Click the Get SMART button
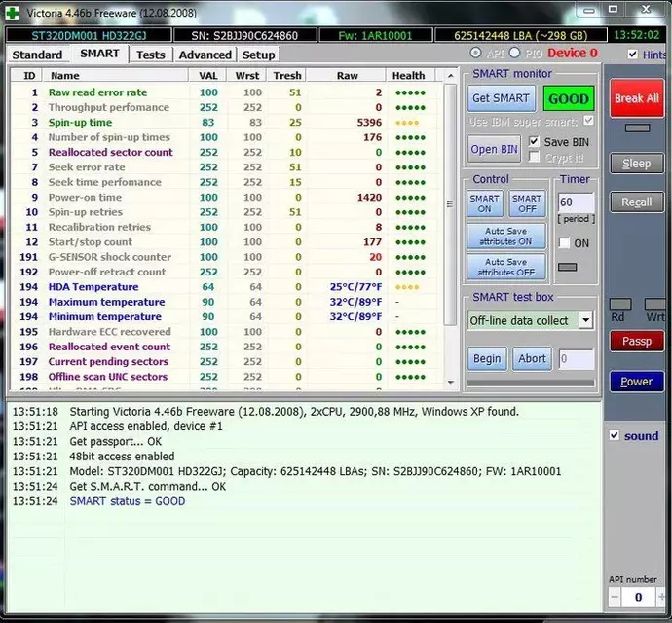 pos(501,98)
